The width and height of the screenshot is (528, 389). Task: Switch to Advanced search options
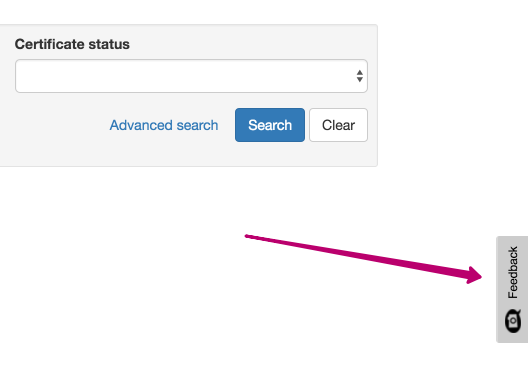[x=164, y=125]
